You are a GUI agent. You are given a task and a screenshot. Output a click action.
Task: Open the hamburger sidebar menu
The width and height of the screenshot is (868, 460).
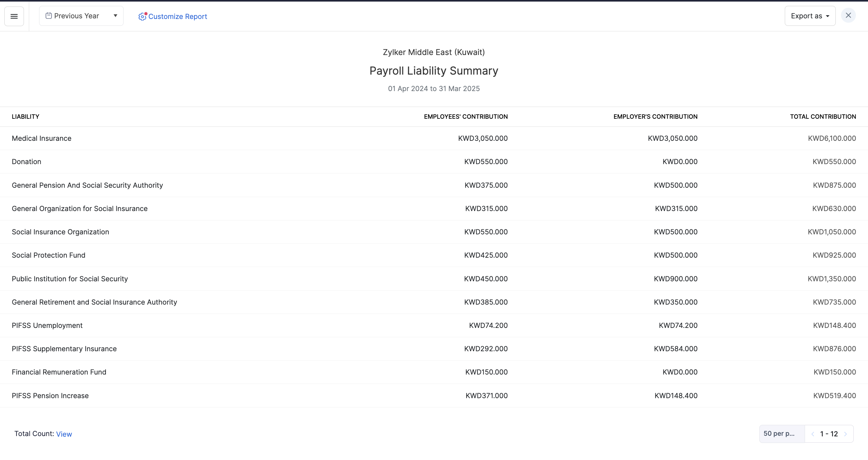pyautogui.click(x=14, y=16)
